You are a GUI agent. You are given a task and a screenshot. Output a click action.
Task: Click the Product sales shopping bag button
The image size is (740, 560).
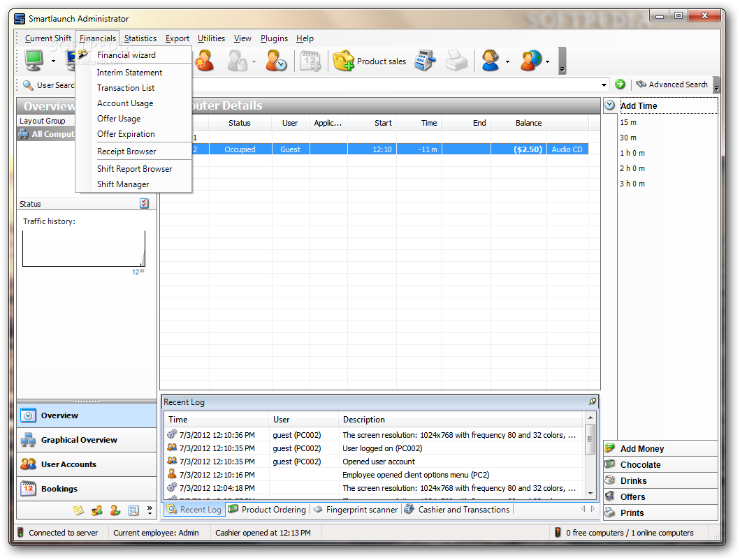tap(370, 61)
